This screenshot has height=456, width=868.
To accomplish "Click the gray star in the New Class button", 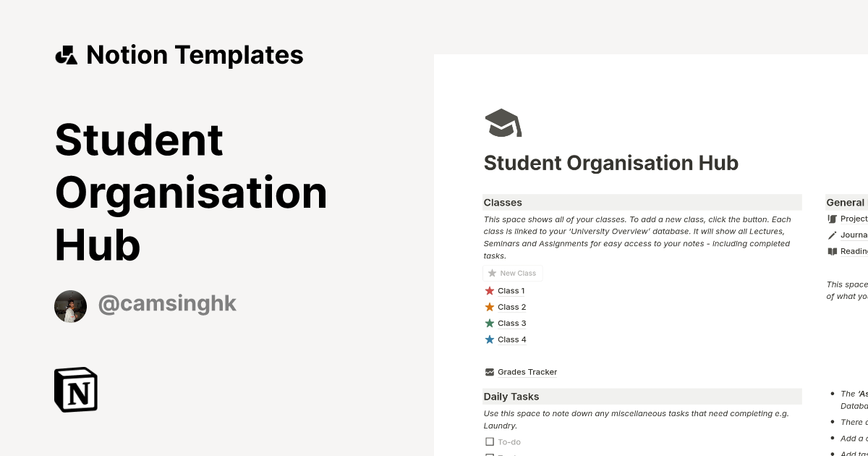I will pos(492,273).
